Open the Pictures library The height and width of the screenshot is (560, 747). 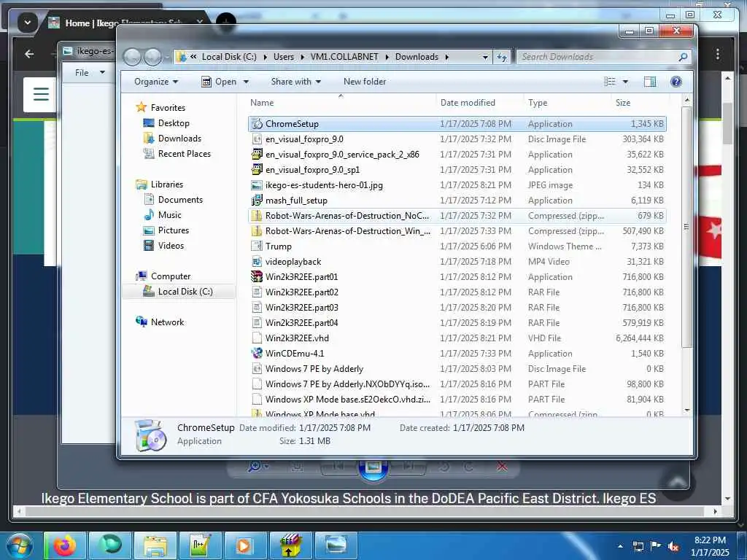tap(174, 230)
